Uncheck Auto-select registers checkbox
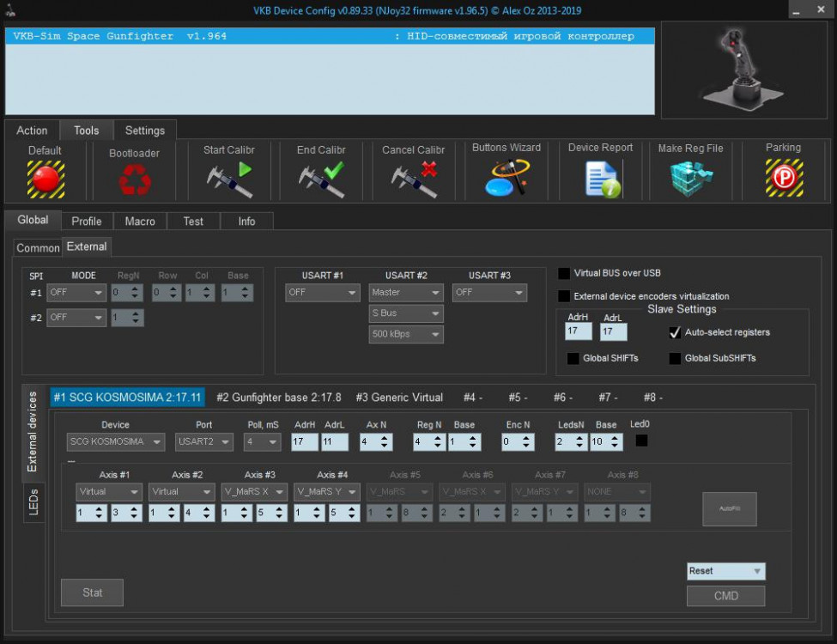This screenshot has height=644, width=837. click(x=675, y=332)
